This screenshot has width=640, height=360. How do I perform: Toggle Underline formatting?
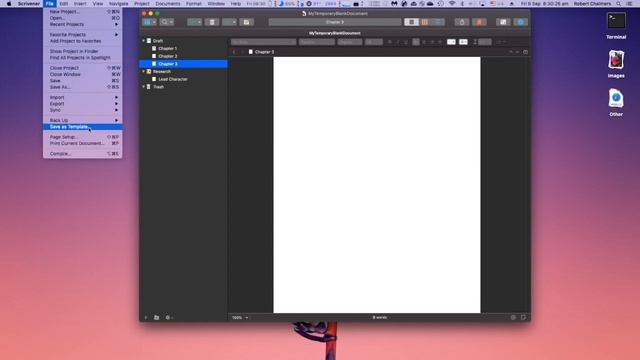coord(405,42)
